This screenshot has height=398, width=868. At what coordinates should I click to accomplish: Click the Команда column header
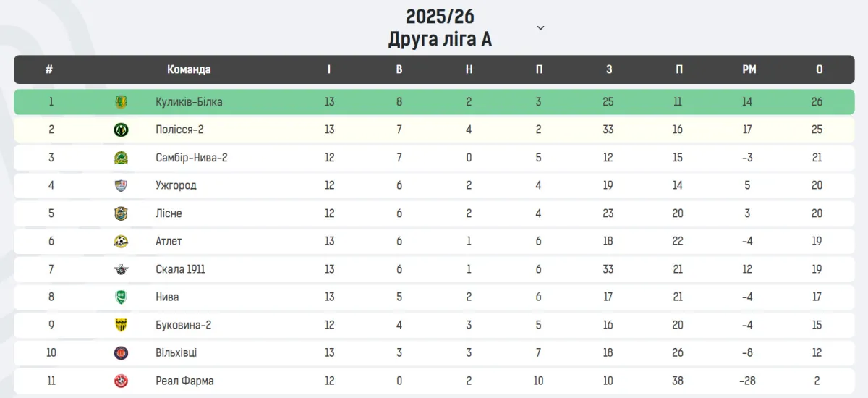(189, 69)
